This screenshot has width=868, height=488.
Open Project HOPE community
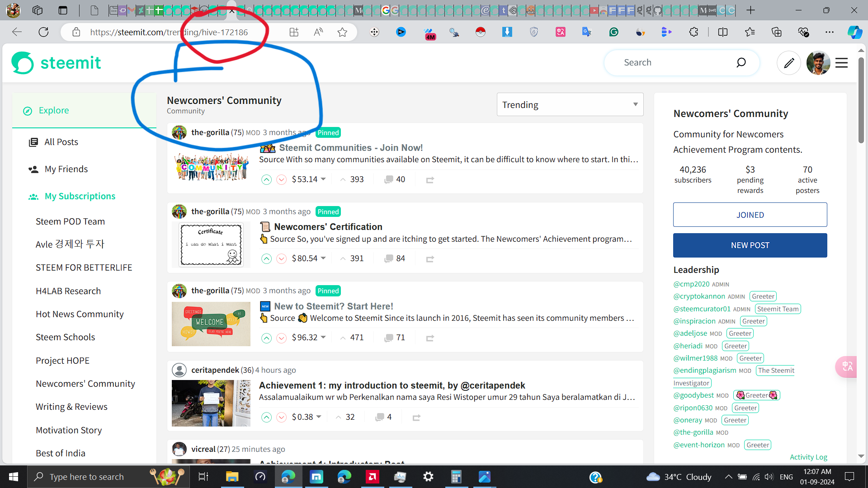click(62, 361)
